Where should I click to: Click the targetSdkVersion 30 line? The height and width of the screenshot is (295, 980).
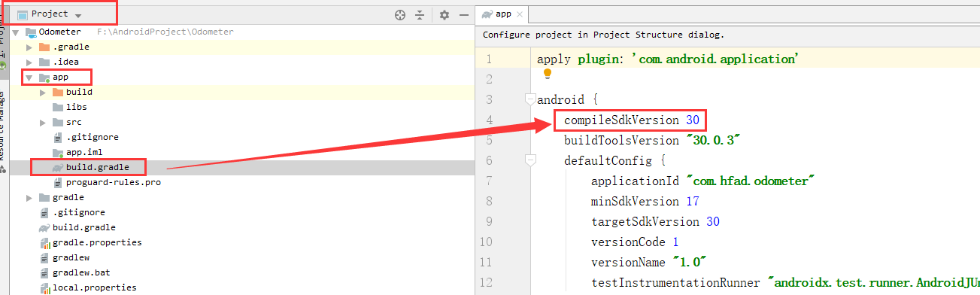[x=656, y=221]
